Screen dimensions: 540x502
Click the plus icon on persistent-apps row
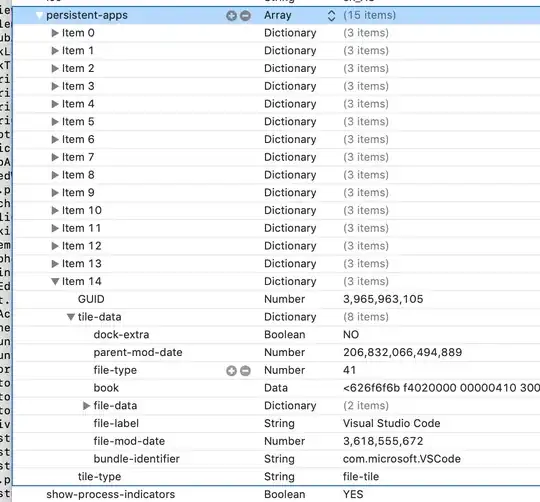[231, 15]
